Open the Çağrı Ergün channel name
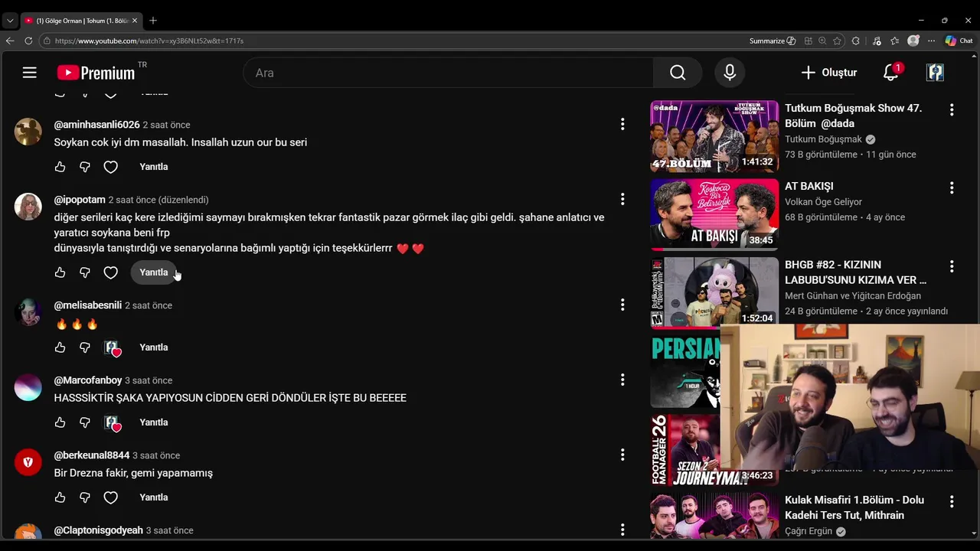The height and width of the screenshot is (551, 980). point(808,531)
